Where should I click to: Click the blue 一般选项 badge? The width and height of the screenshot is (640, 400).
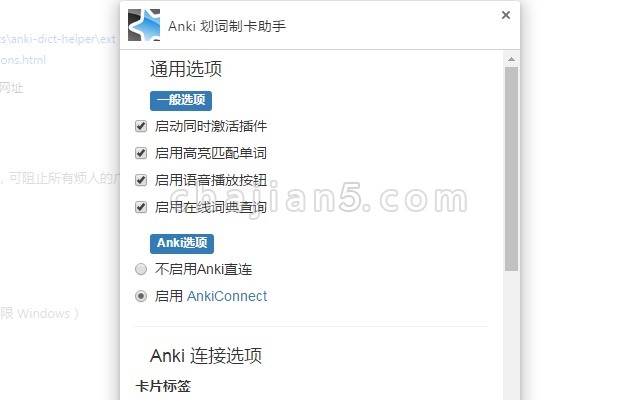181,100
